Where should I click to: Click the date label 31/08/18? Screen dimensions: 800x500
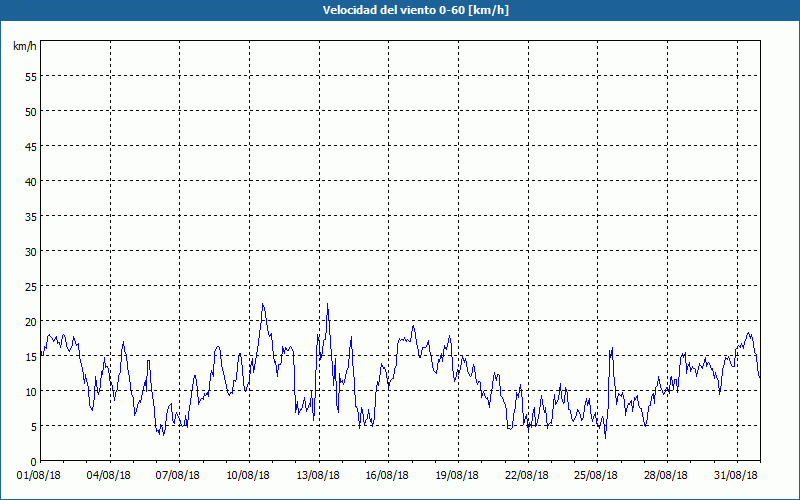pyautogui.click(x=735, y=476)
